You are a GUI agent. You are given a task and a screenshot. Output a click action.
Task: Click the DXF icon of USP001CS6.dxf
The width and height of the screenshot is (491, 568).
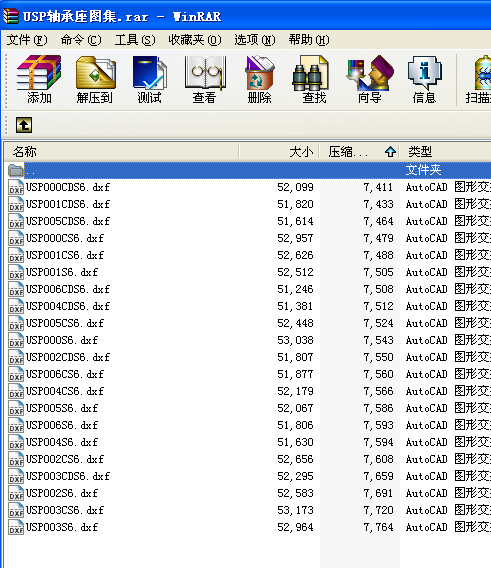pos(16,255)
